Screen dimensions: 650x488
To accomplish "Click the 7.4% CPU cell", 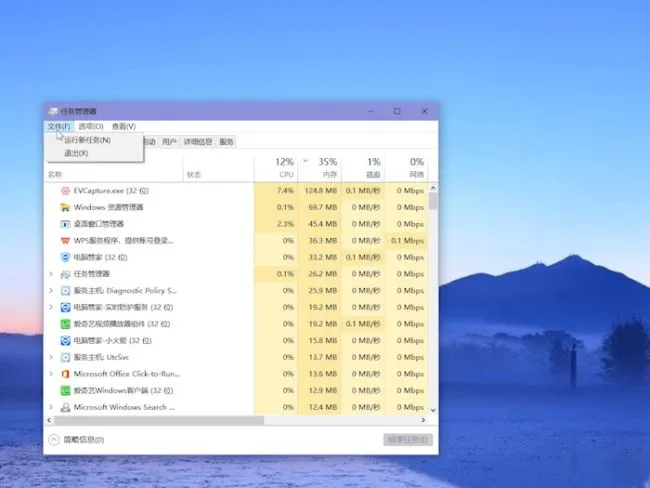I will (x=276, y=191).
